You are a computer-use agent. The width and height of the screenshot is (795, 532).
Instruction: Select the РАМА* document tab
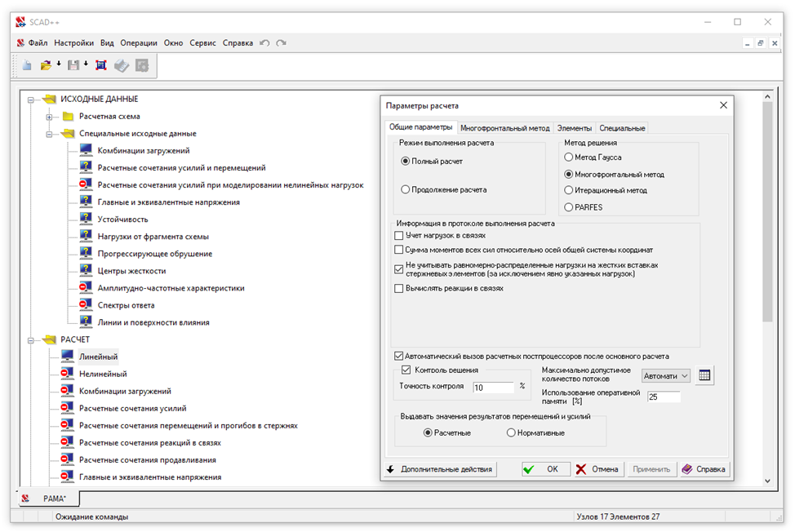pyautogui.click(x=50, y=499)
